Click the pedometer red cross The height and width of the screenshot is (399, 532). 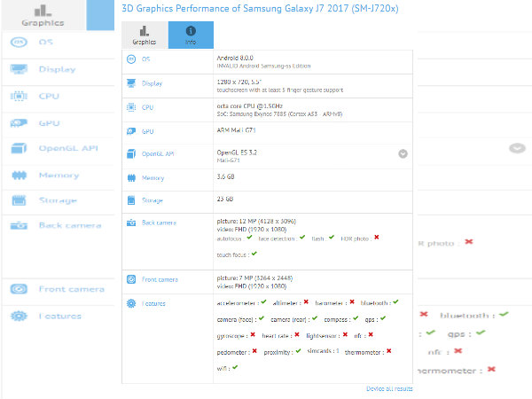coord(254,351)
